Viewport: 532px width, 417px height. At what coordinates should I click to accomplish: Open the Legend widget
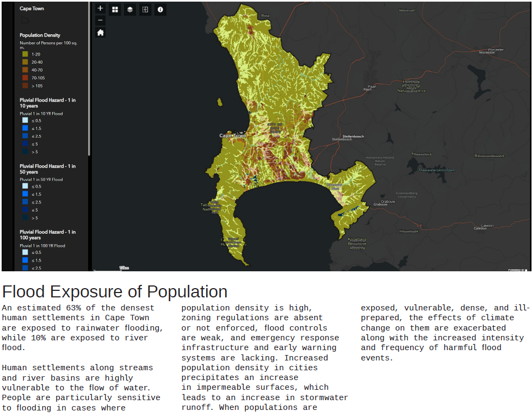click(145, 9)
